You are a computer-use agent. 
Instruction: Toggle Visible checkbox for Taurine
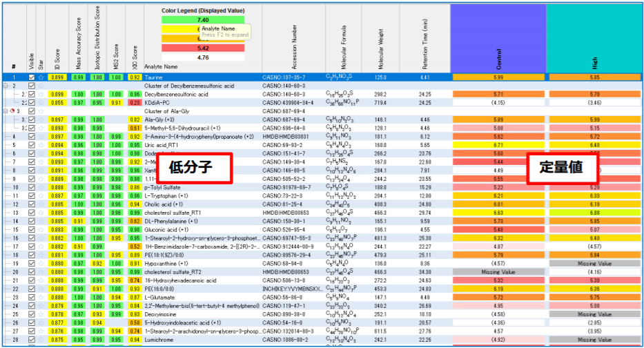(32, 77)
